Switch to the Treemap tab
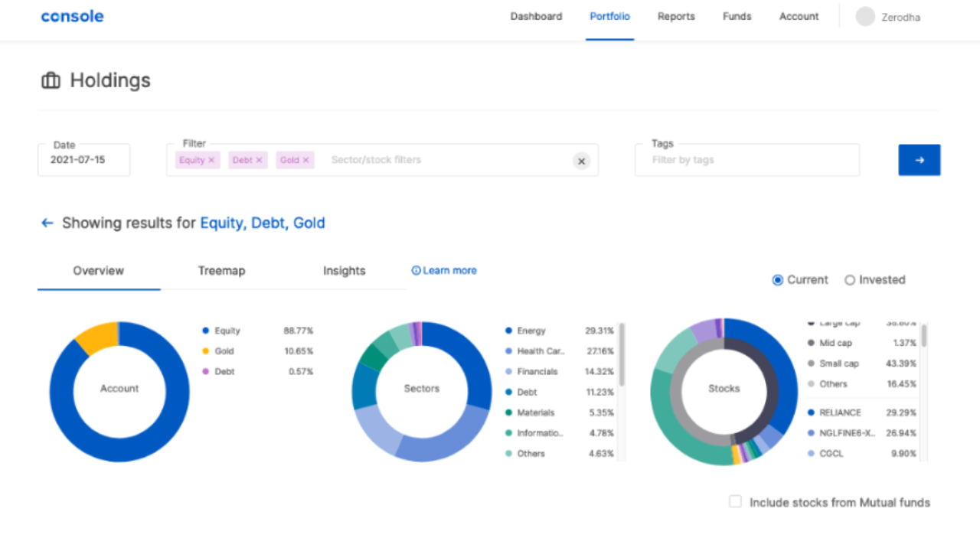This screenshot has width=980, height=551. point(221,271)
